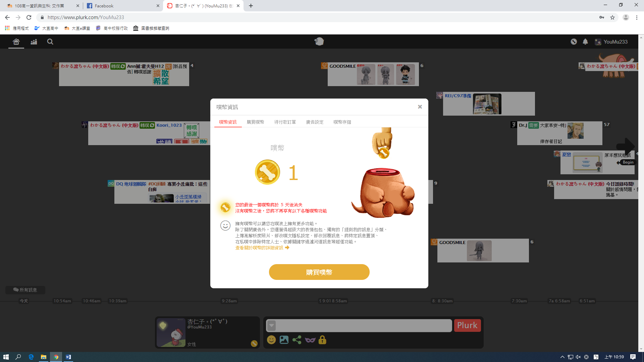Expand the qualifier dropdown in plurk box

pos(272,325)
